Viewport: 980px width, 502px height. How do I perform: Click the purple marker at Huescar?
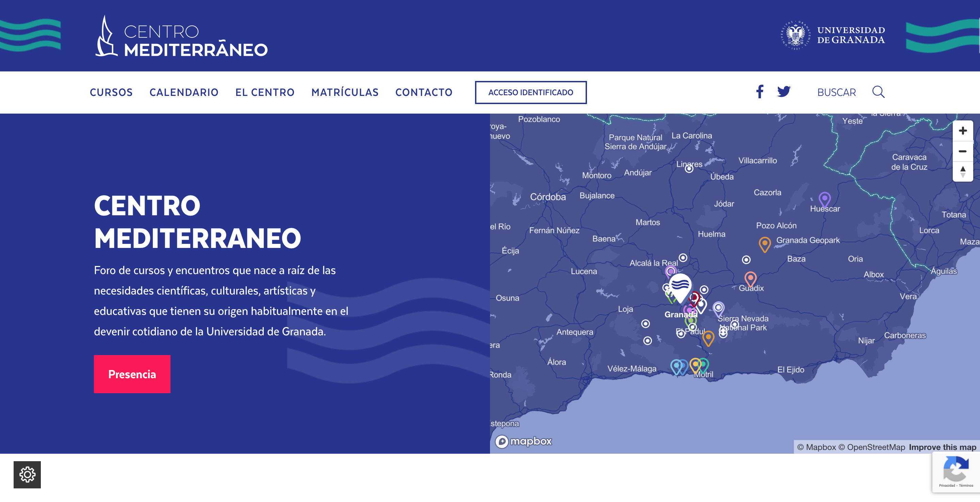824,199
